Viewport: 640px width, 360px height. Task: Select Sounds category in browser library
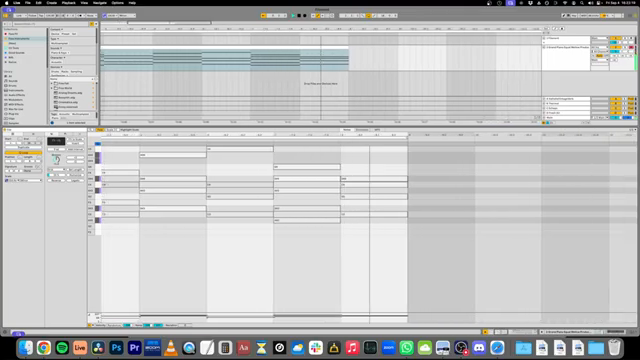(x=13, y=81)
